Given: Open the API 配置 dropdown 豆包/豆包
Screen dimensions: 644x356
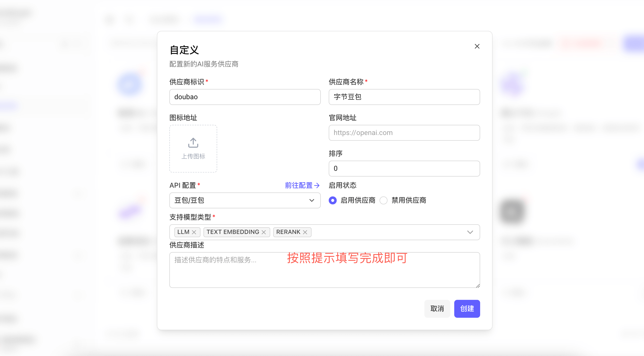Looking at the screenshot, I should (x=245, y=200).
